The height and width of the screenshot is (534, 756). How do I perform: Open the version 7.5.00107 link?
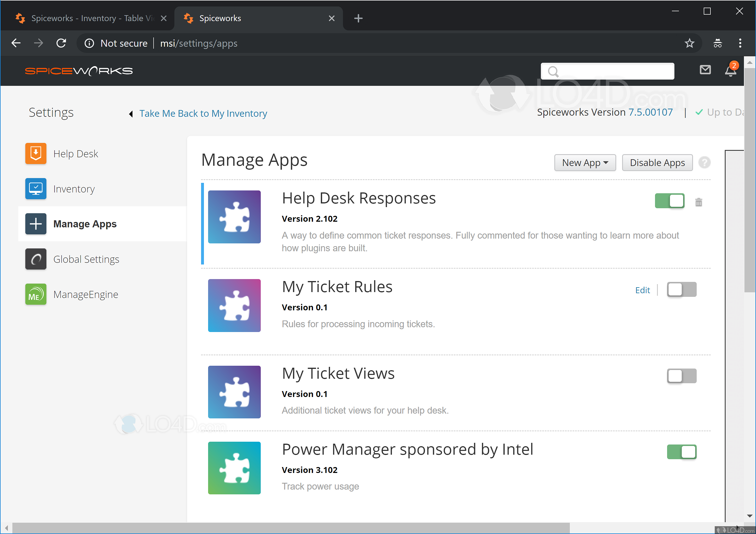650,112
